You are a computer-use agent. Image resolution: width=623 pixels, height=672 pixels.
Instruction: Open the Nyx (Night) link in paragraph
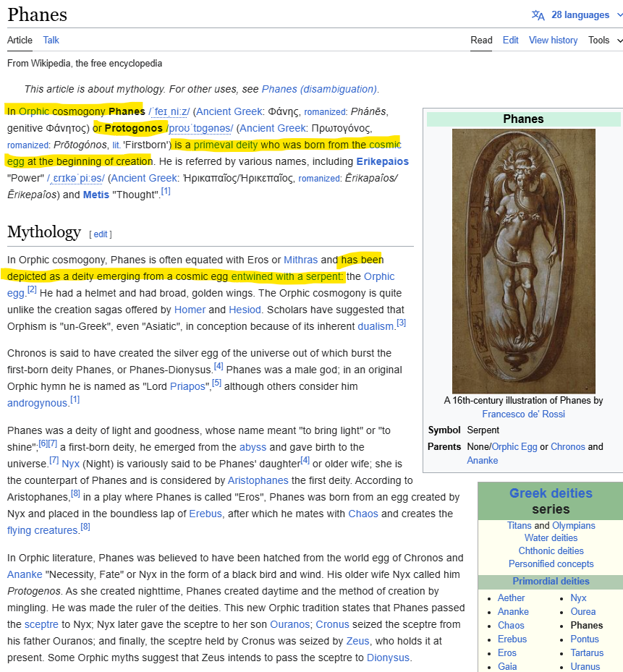coord(71,464)
